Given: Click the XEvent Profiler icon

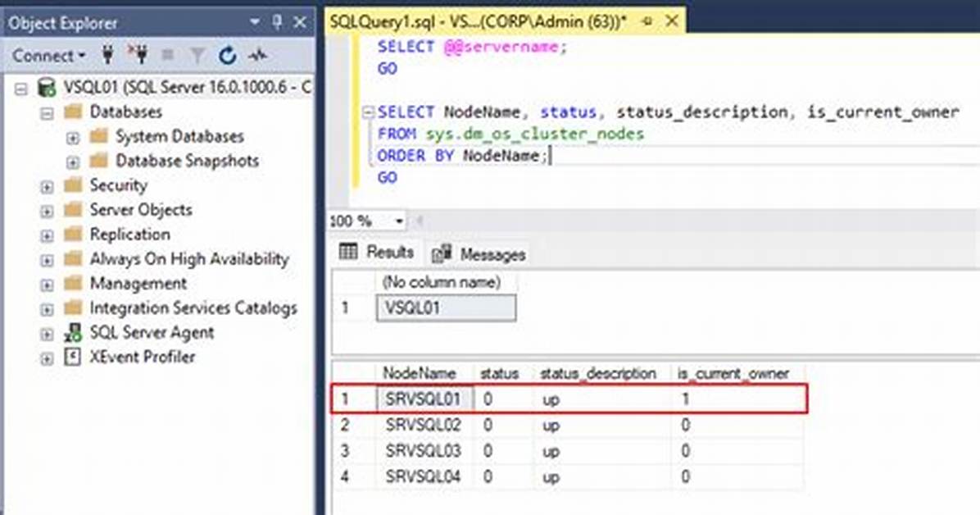Looking at the screenshot, I should click(72, 357).
